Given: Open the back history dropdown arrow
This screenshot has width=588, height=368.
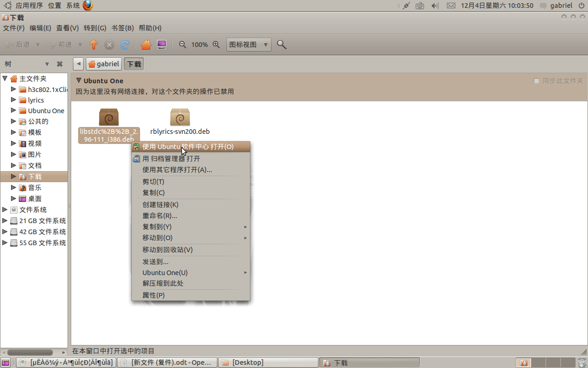Looking at the screenshot, I should [38, 45].
